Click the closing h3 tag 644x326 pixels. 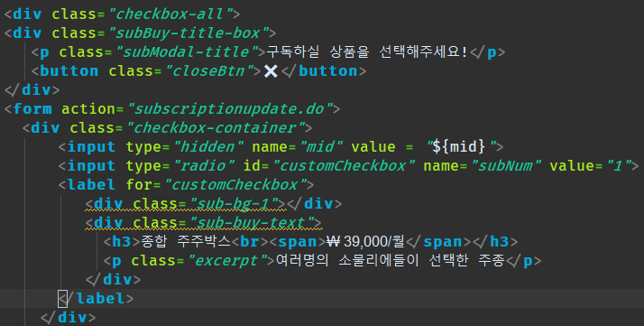[x=495, y=241]
